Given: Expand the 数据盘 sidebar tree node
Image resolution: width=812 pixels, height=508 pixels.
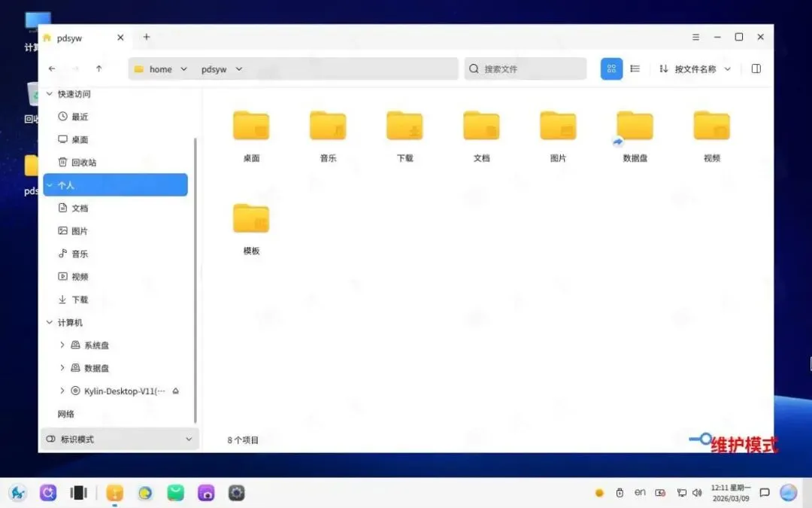Looking at the screenshot, I should click(62, 367).
